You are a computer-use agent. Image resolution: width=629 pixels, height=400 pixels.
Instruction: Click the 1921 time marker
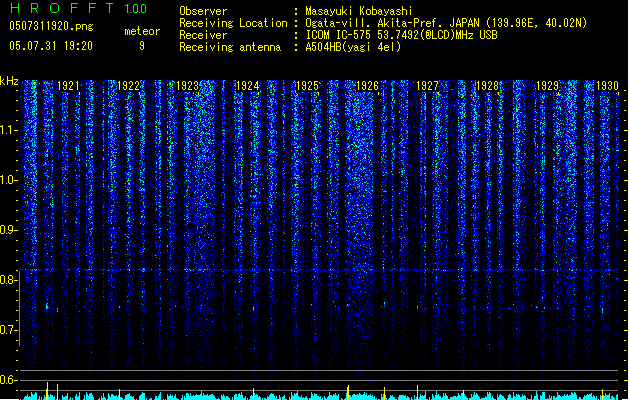coord(68,86)
